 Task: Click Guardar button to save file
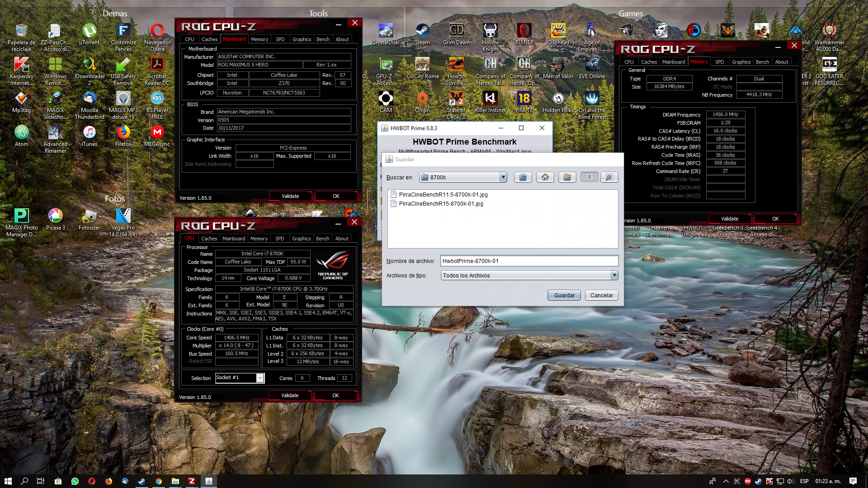(x=564, y=295)
